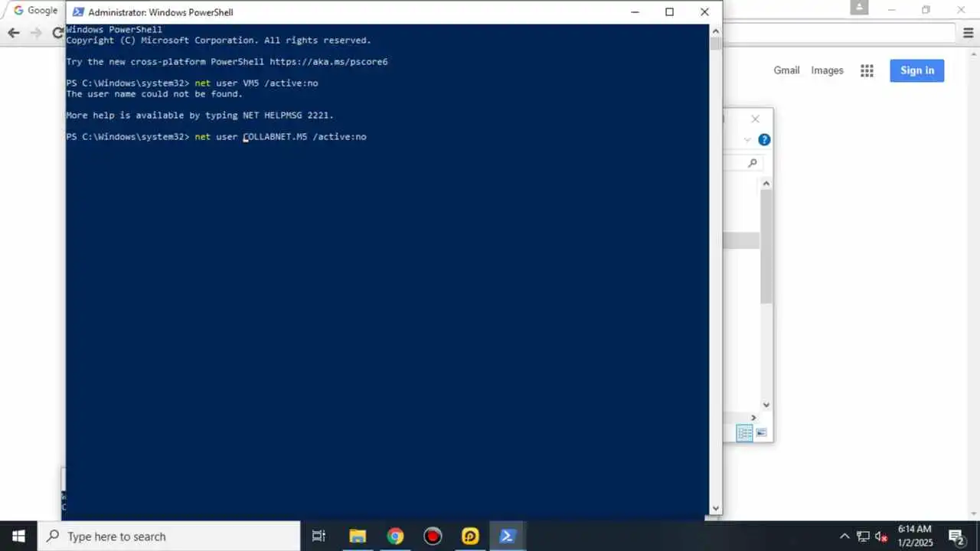The width and height of the screenshot is (980, 551).
Task: Open the Google apps grid
Action: click(x=867, y=70)
